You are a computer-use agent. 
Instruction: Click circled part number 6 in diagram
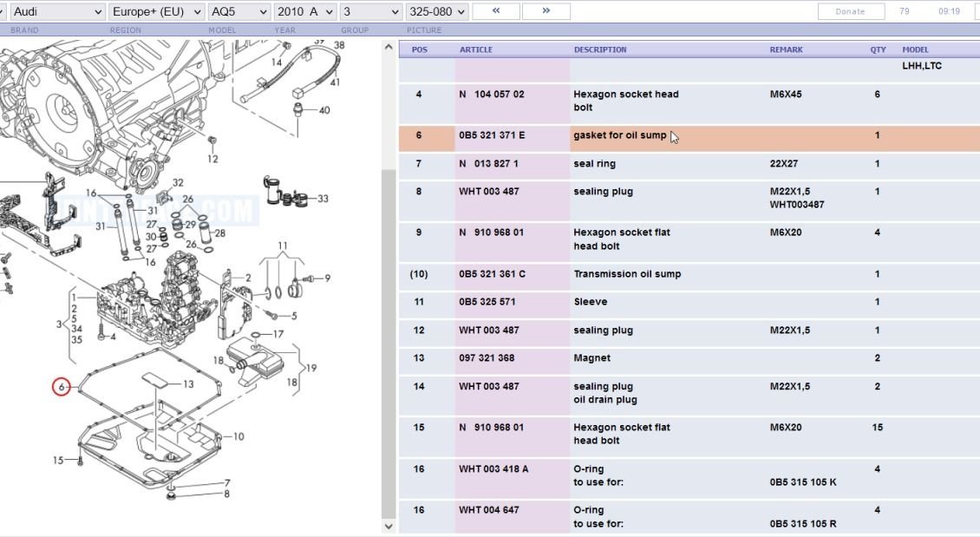coord(62,387)
